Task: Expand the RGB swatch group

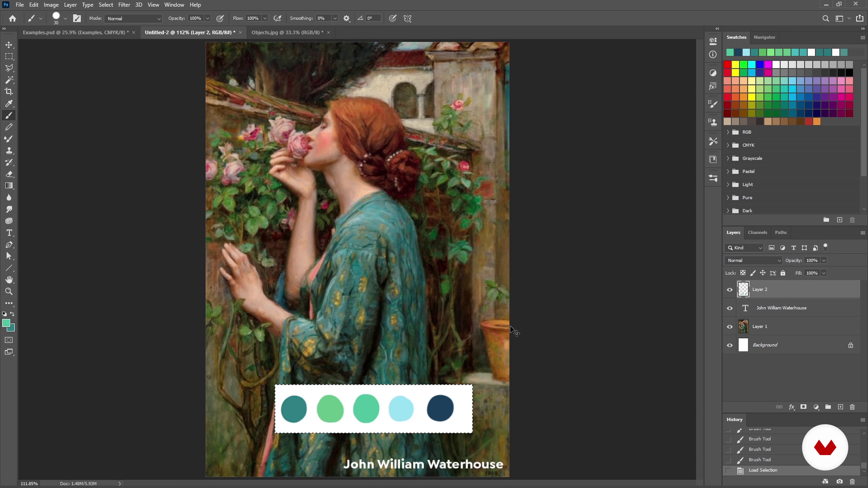Action: (728, 132)
